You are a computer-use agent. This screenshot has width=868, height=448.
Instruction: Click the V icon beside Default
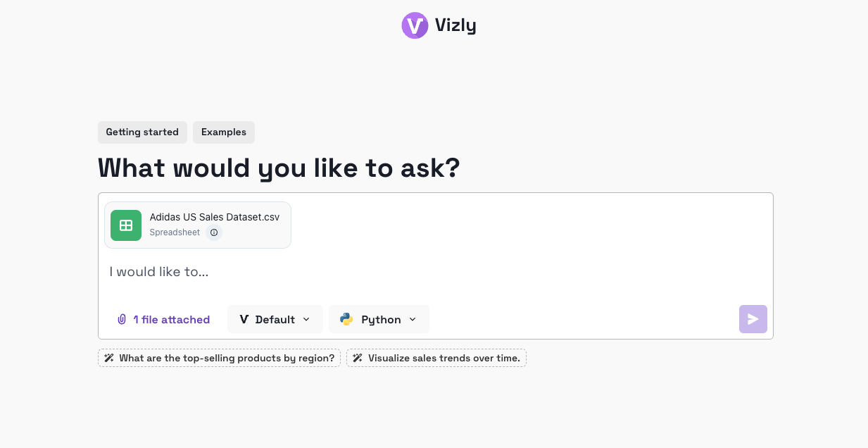point(244,320)
